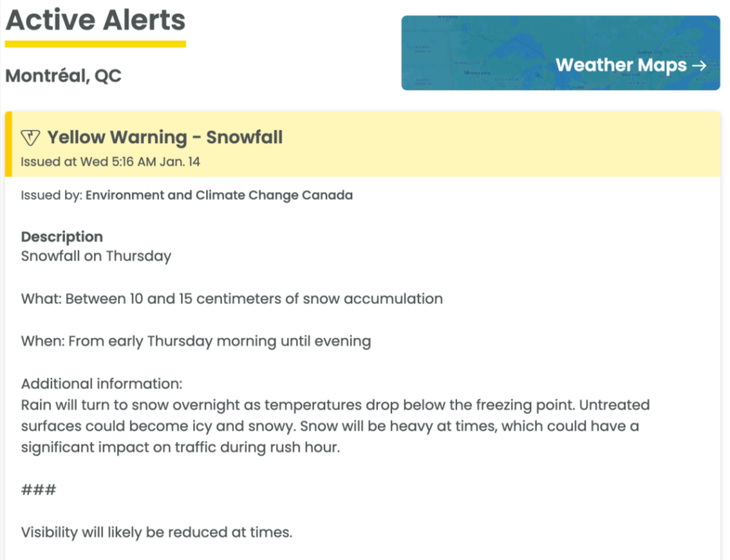Select the Montréal, QC location label
Viewport: 730px width, 560px height.
63,76
